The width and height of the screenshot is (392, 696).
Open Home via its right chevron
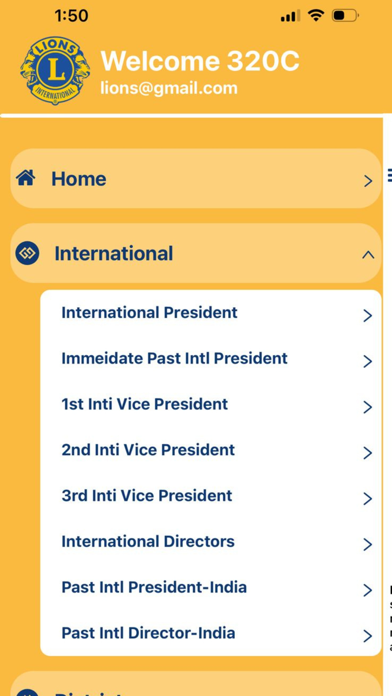(368, 181)
